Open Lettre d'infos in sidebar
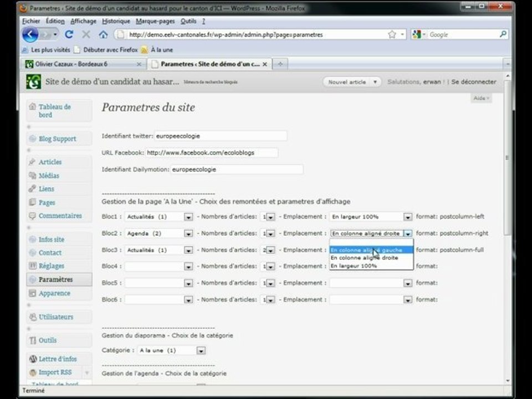The image size is (532, 399). point(59,359)
